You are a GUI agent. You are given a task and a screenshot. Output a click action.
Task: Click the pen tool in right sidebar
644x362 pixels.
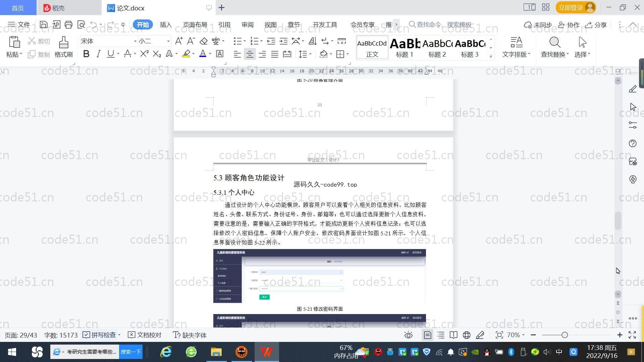pos(633,89)
